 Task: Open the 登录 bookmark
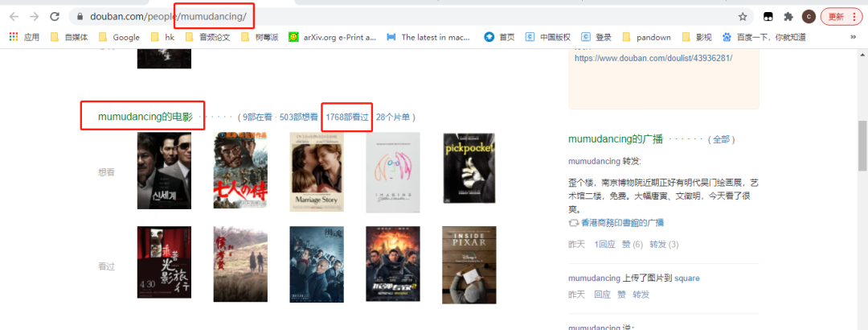pos(596,37)
